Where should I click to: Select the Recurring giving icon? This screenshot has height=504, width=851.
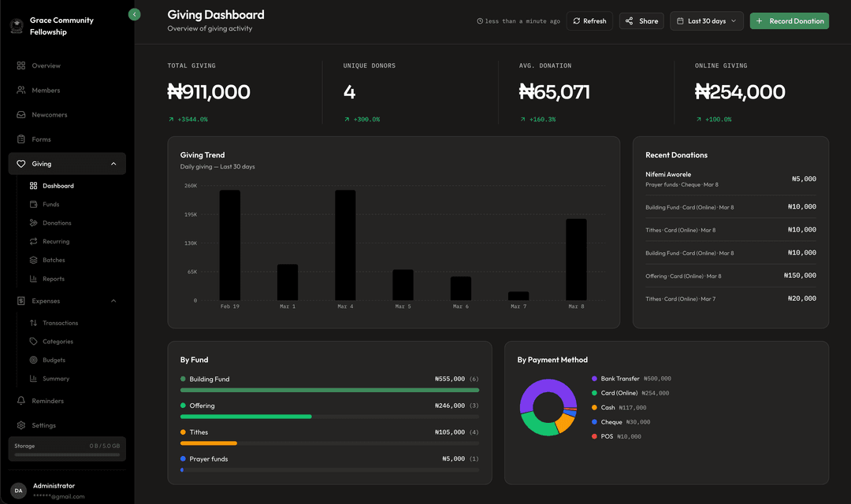point(32,241)
